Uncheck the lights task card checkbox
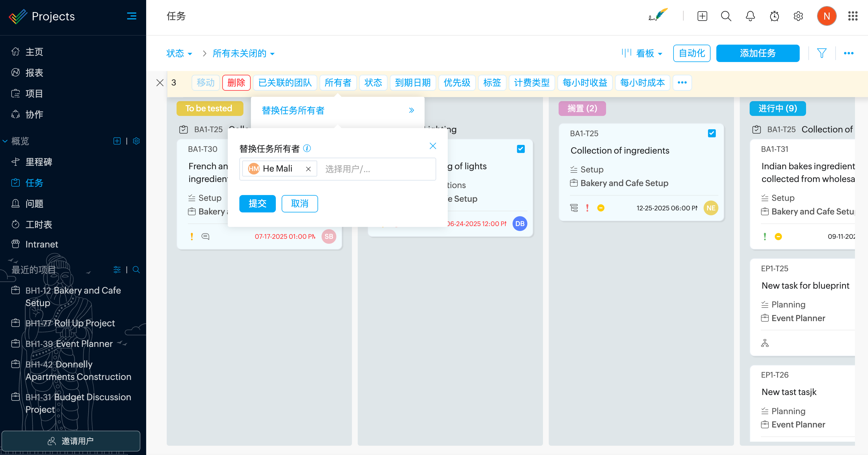 (520, 149)
